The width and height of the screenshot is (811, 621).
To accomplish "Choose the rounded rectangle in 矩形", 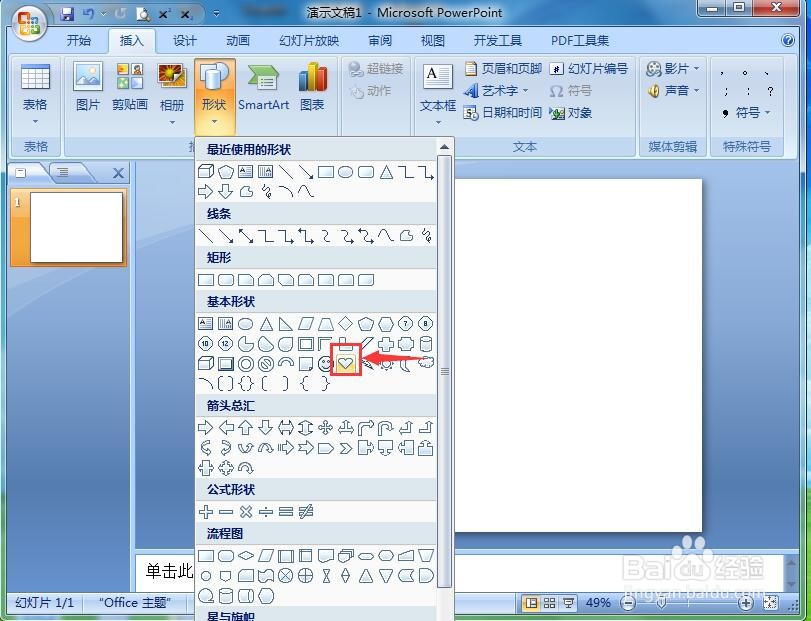I will (226, 280).
